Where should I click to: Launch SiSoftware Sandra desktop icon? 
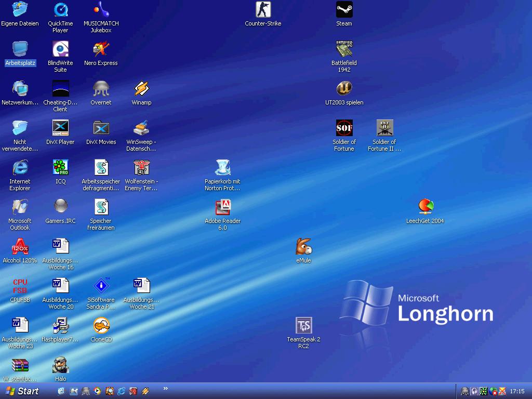tap(101, 286)
